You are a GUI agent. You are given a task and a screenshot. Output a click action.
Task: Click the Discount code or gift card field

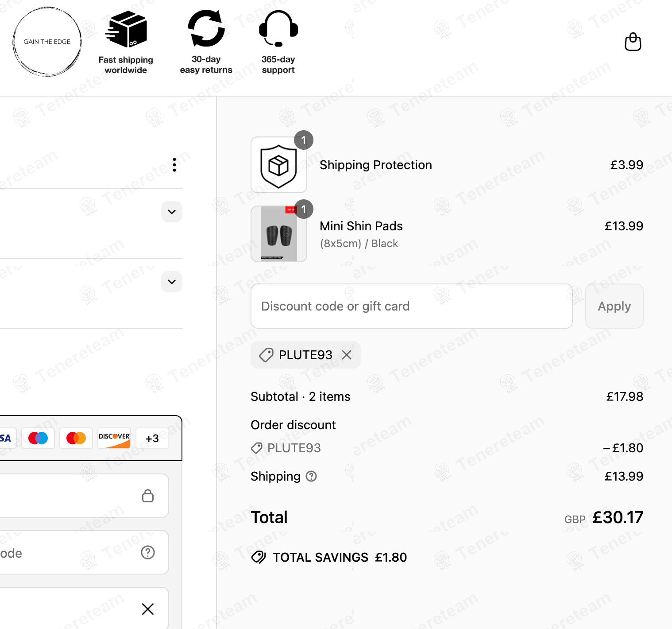[x=411, y=306]
